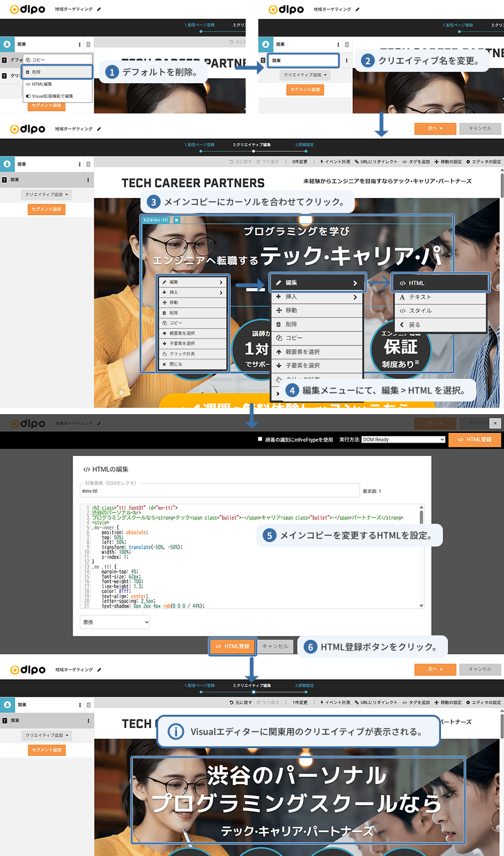Choose HTML編集 in the デフォルト creative menu
This screenshot has width=504, height=856.
tap(57, 84)
